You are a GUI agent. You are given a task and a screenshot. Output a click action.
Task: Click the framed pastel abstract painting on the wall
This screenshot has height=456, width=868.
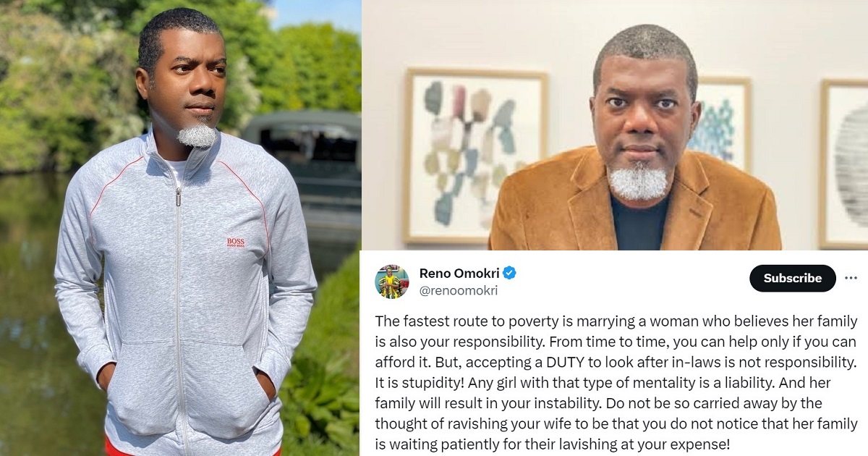pyautogui.click(x=475, y=156)
